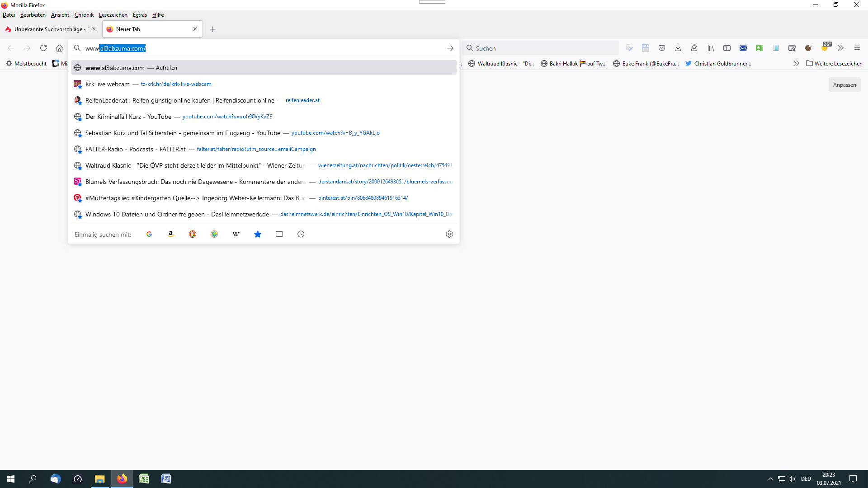Open Krk live webcam suggestion
The height and width of the screenshot is (488, 868).
108,84
